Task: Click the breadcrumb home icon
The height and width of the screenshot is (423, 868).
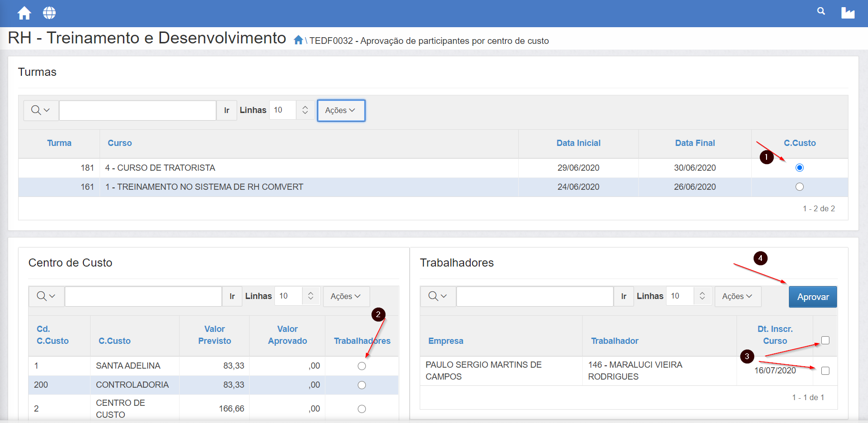Action: pyautogui.click(x=298, y=40)
